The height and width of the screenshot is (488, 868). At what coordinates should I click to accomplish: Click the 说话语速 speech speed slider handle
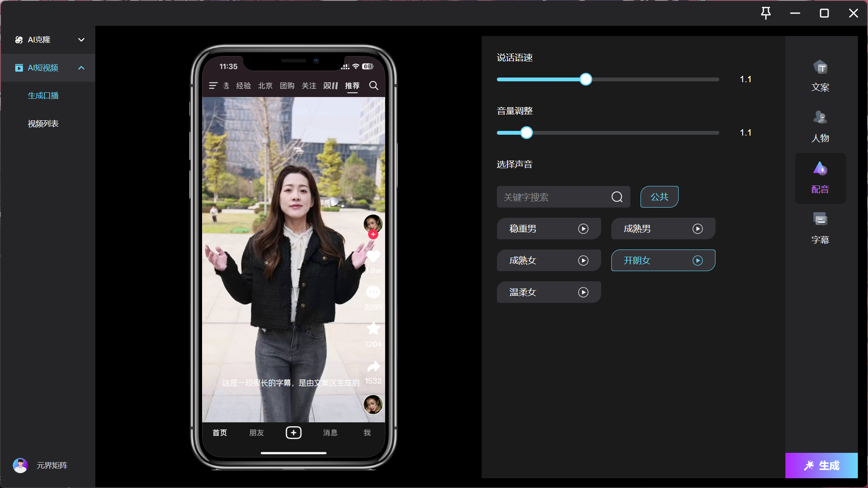click(585, 79)
